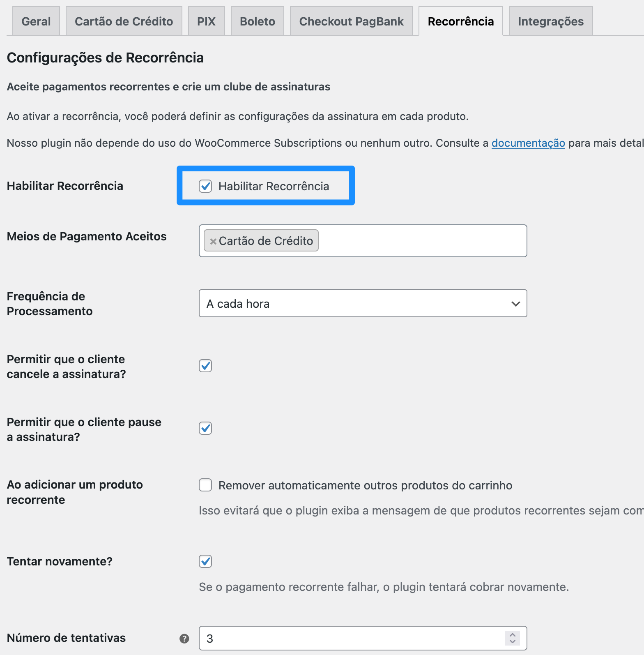Click the Habilitar Recorrência checkbox label text
This screenshot has width=644, height=655.
(274, 187)
